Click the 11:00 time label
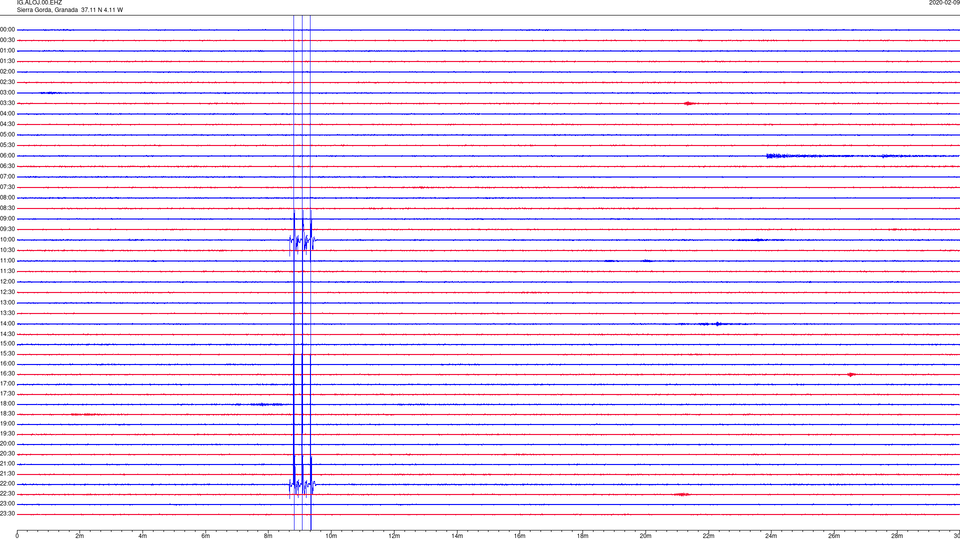Image resolution: width=960 pixels, height=540 pixels. [x=7, y=261]
